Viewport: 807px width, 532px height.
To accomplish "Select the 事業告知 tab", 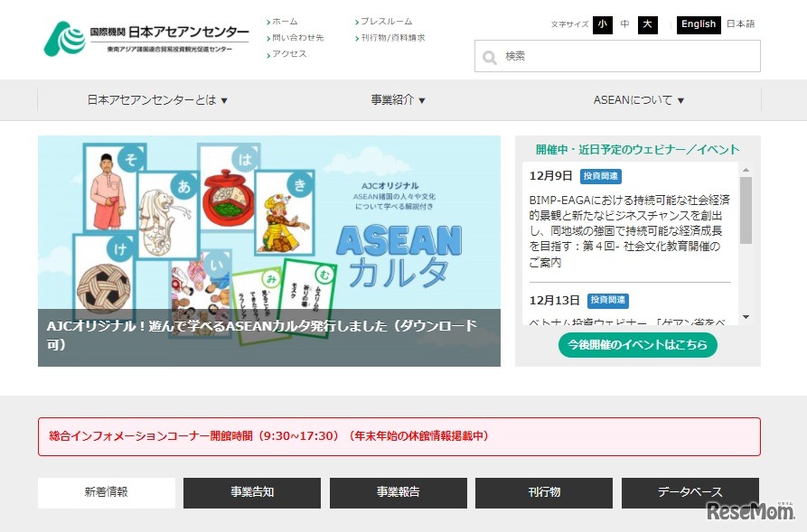I will 252,492.
